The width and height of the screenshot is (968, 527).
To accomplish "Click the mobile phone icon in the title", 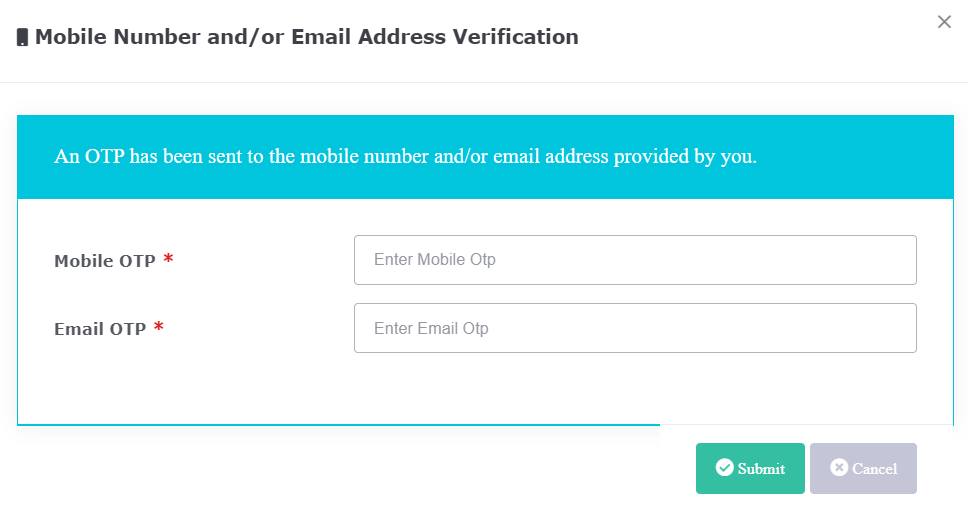I will (22, 38).
